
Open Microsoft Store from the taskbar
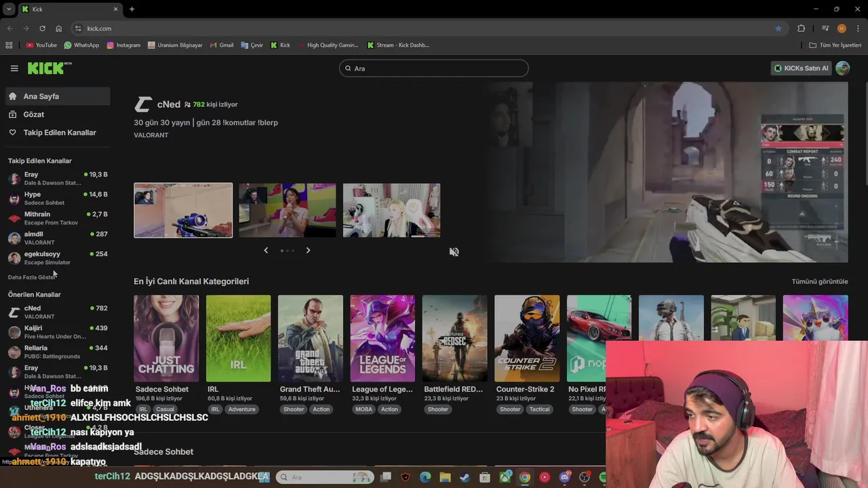(x=485, y=477)
